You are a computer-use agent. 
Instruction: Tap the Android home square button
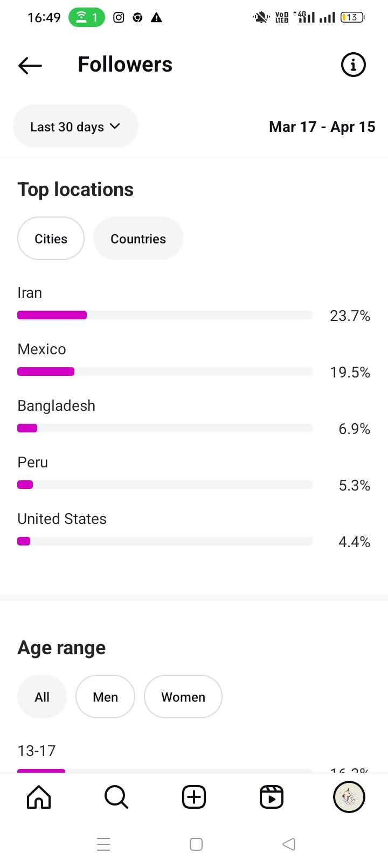coord(196,844)
